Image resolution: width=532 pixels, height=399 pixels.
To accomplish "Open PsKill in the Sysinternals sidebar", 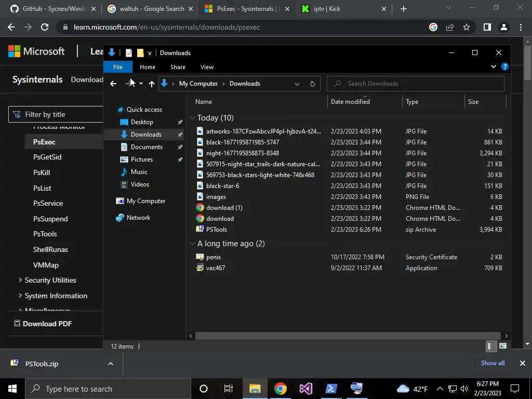I will pyautogui.click(x=42, y=172).
